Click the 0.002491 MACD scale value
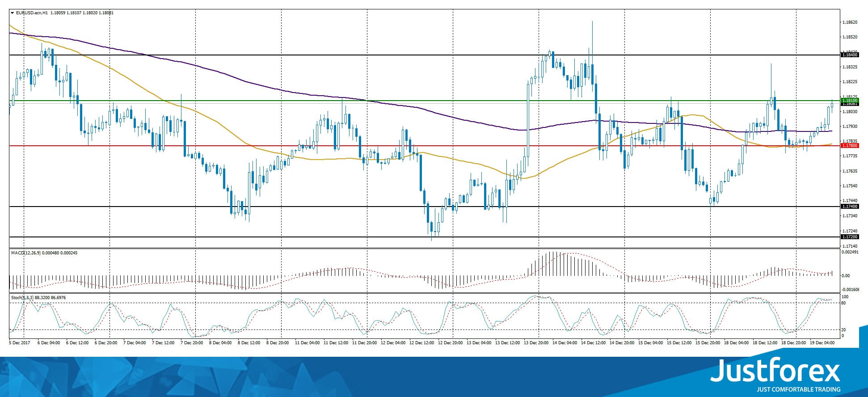Screen dimensions: 868x397 [850, 253]
